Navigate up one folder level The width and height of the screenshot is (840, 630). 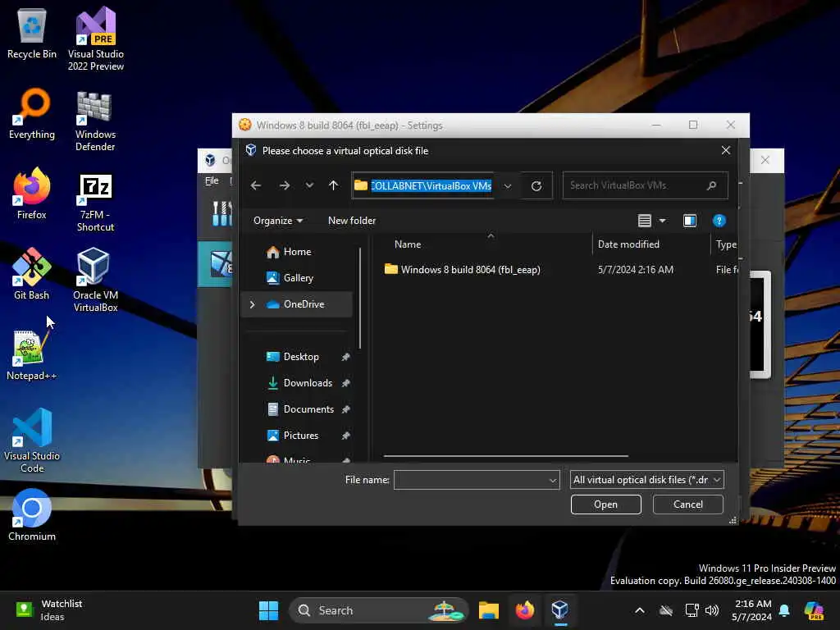pyautogui.click(x=333, y=185)
